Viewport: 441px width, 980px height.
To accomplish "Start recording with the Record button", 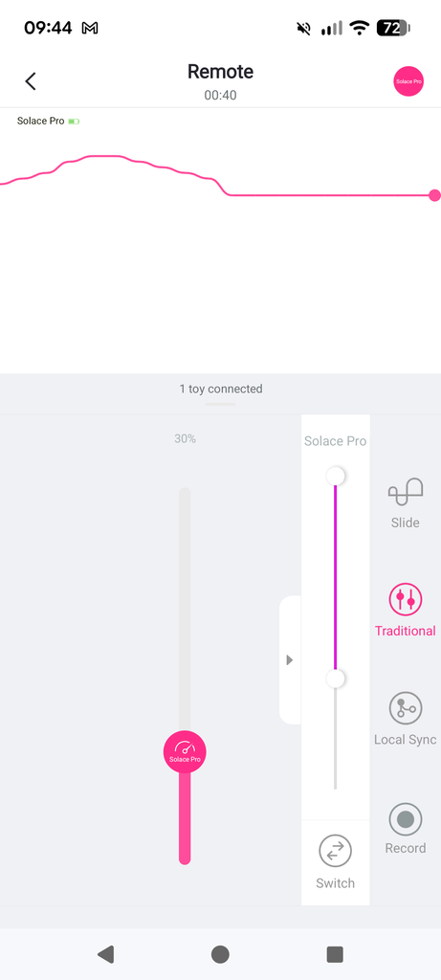I will (406, 819).
